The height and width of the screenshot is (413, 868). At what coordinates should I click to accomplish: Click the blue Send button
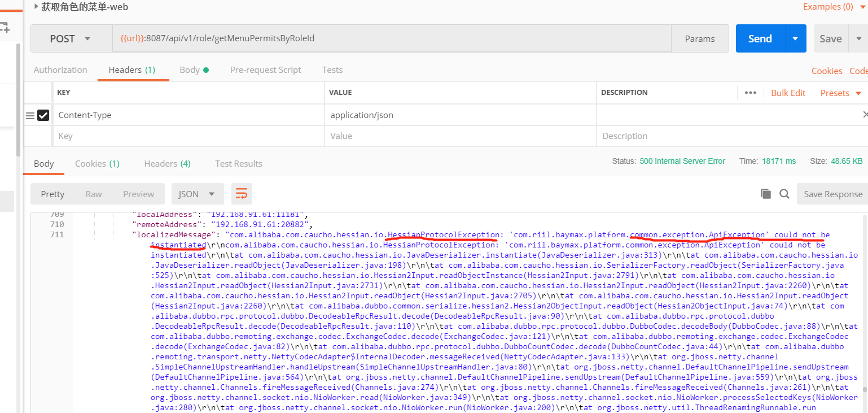[760, 38]
